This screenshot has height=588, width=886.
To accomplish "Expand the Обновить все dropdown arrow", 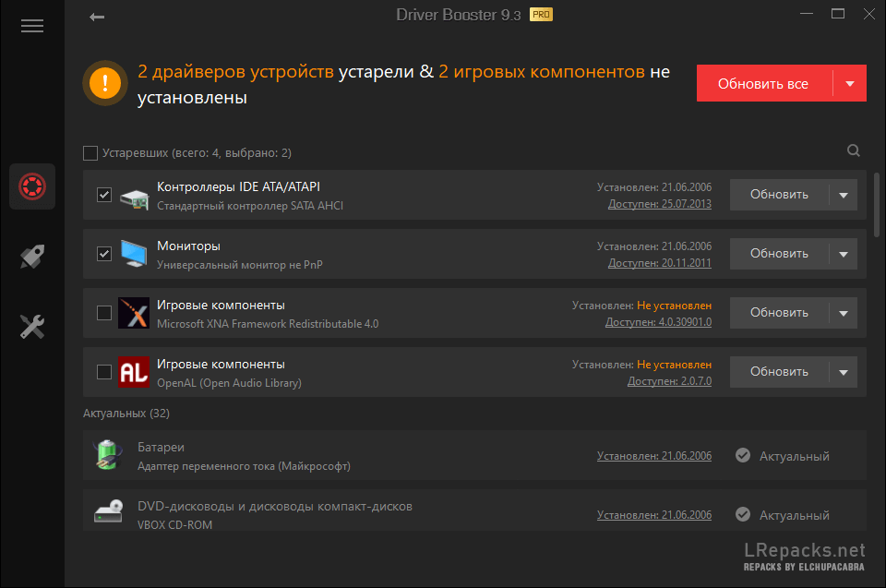I will [852, 82].
